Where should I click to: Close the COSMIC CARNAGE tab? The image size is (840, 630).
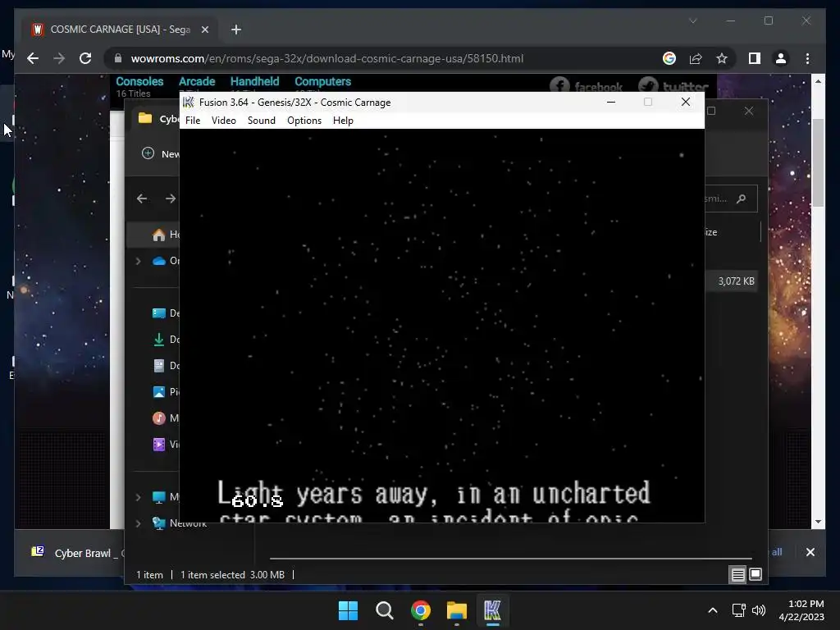(x=204, y=30)
